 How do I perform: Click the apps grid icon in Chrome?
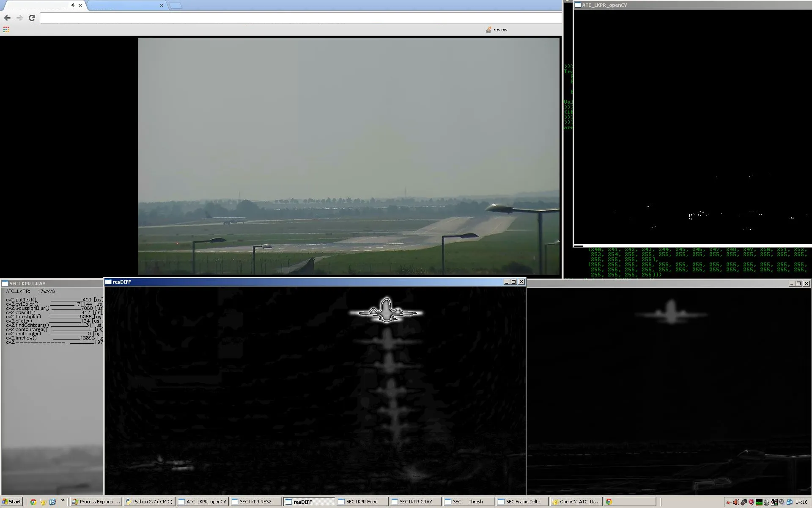coord(5,29)
